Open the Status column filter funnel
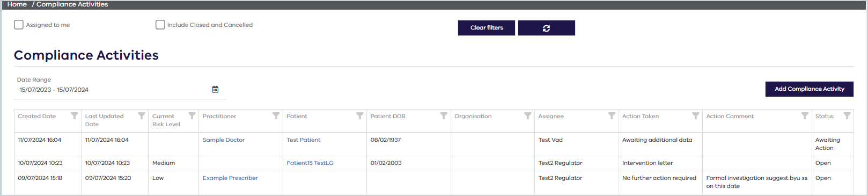The width and height of the screenshot is (868, 196). [847, 116]
